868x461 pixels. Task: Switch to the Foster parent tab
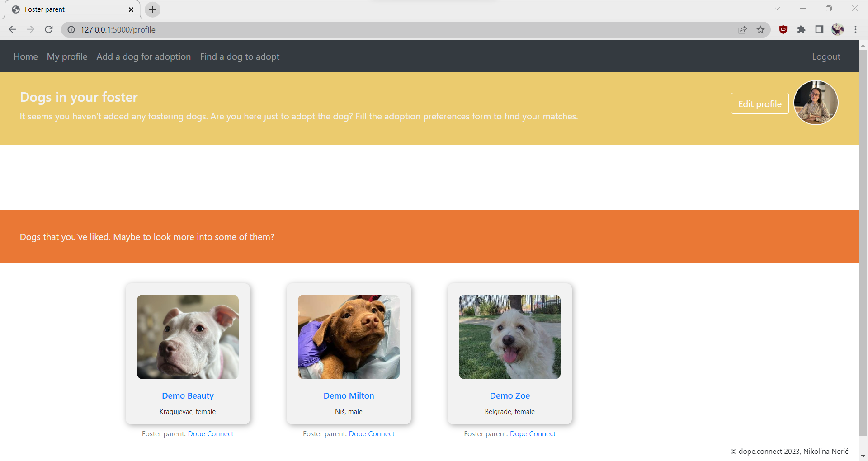click(68, 9)
